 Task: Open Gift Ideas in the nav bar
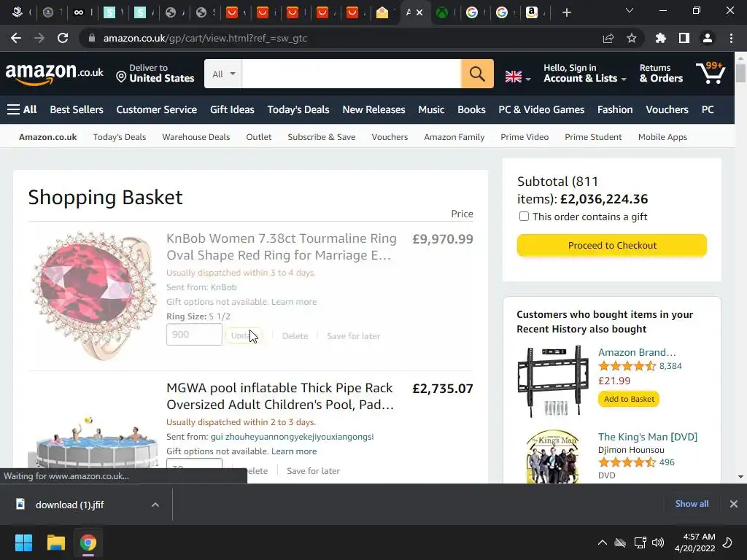[x=232, y=109]
